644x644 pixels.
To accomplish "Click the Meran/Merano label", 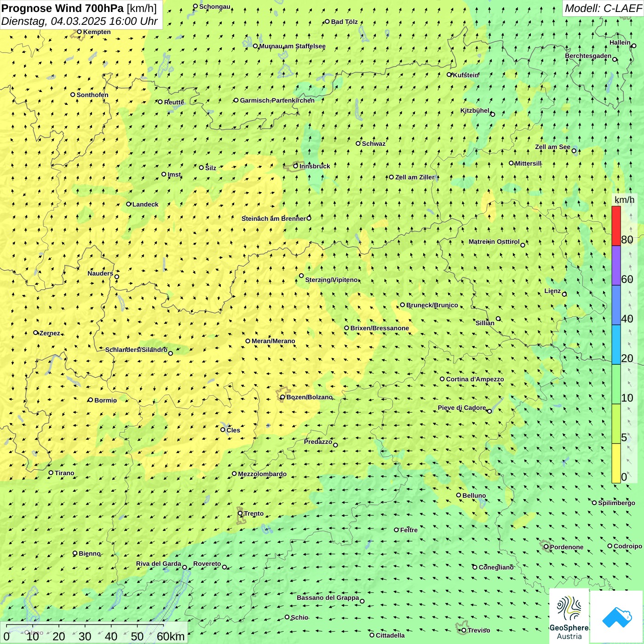I will click(x=273, y=341).
